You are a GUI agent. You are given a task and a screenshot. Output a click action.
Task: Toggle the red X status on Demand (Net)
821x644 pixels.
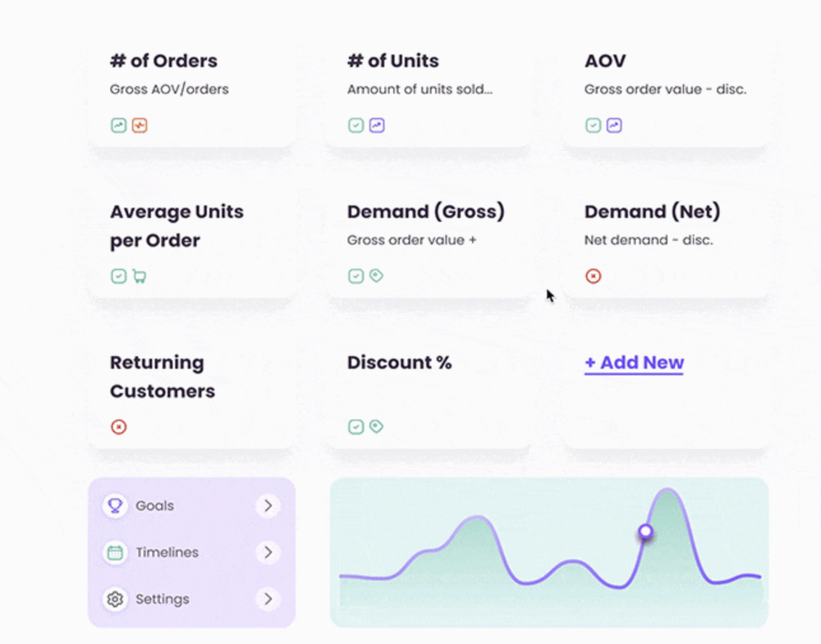594,276
